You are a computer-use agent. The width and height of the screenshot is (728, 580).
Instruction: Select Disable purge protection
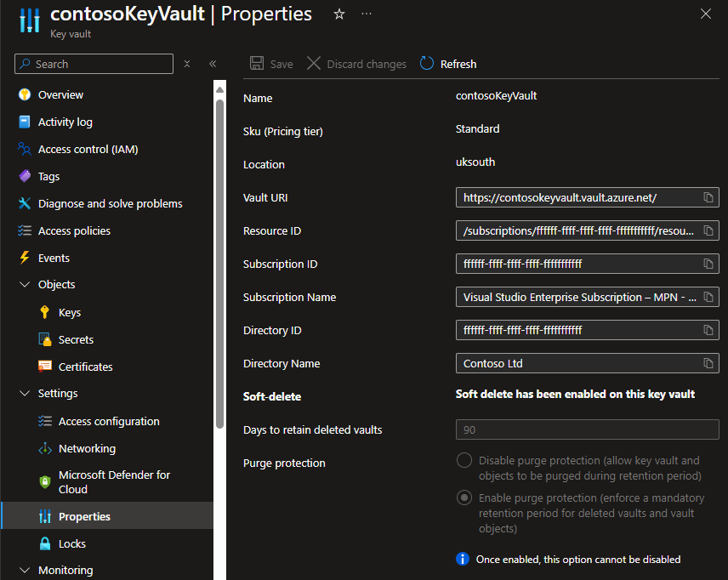pyautogui.click(x=464, y=459)
